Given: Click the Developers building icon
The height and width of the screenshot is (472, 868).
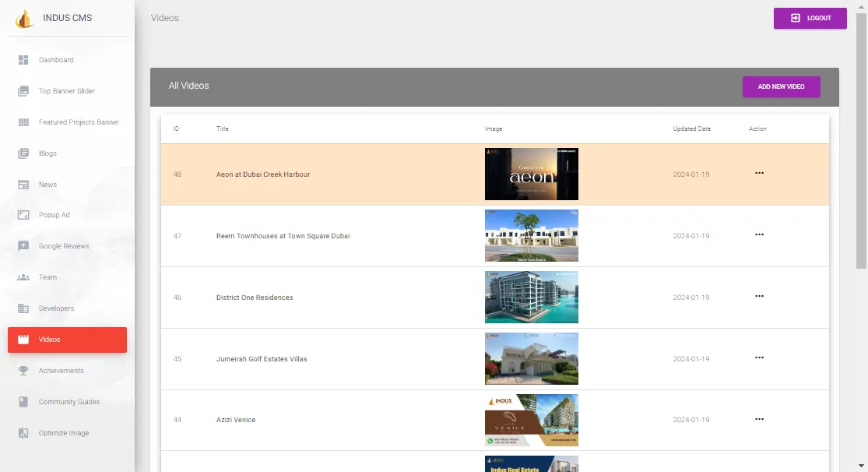Looking at the screenshot, I should click(x=23, y=308).
